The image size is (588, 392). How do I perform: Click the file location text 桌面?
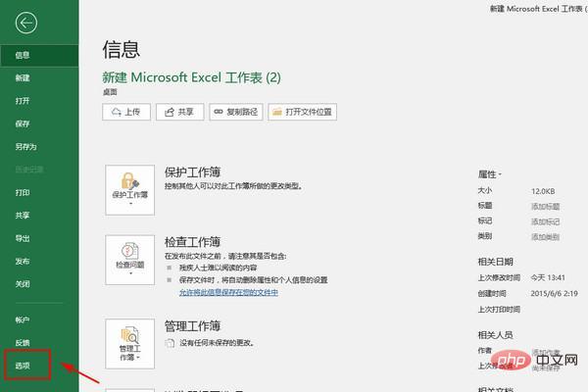coord(110,92)
